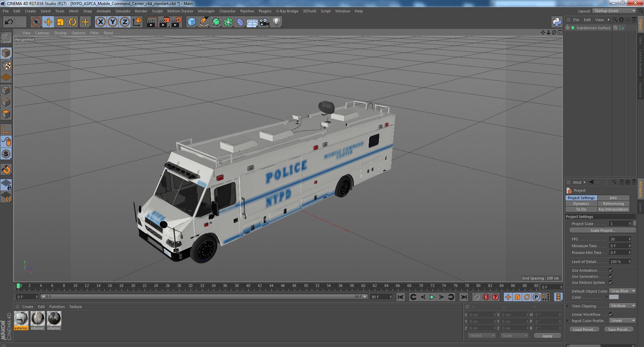Open the Python script icon
The image size is (644, 347).
[557, 22]
